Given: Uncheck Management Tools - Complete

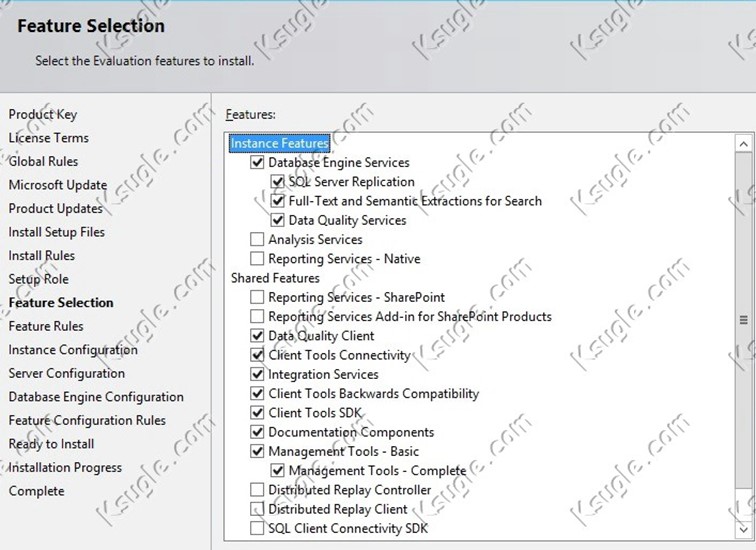Looking at the screenshot, I should (x=277, y=470).
